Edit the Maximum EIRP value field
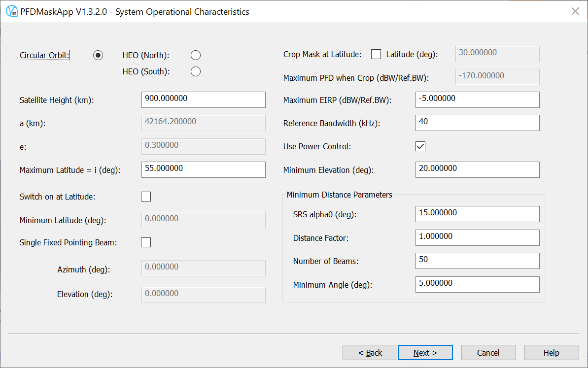588x368 pixels. pyautogui.click(x=478, y=100)
